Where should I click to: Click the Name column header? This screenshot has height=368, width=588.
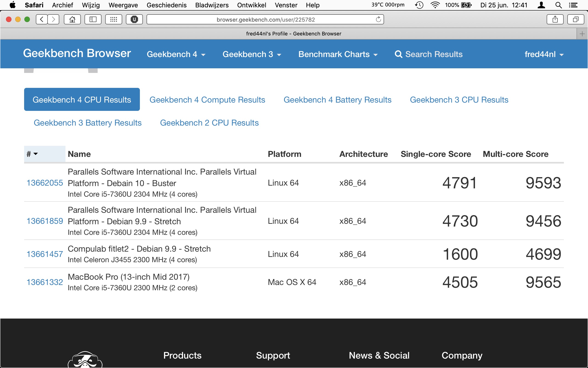pos(79,154)
